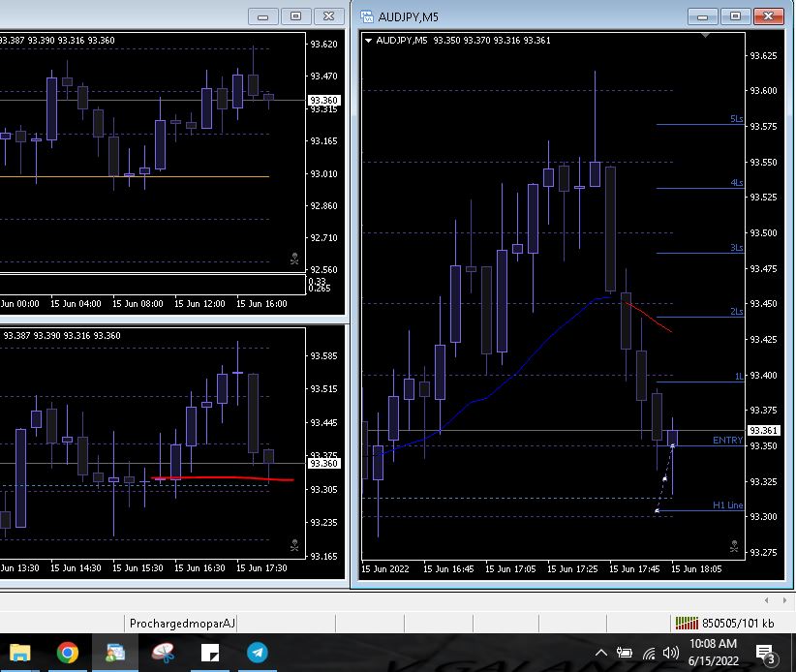Open the volume control in system tray
This screenshot has width=796, height=672.
(670, 653)
